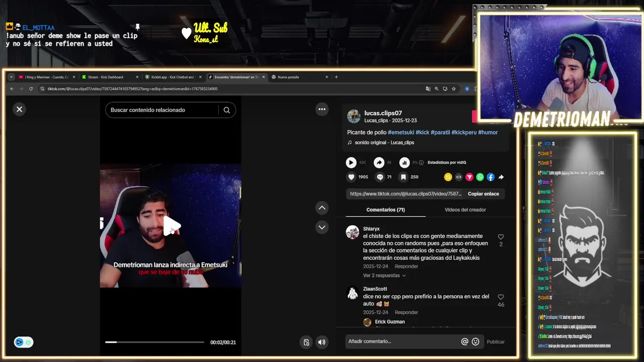Open a new browser tab with plus

[336, 77]
